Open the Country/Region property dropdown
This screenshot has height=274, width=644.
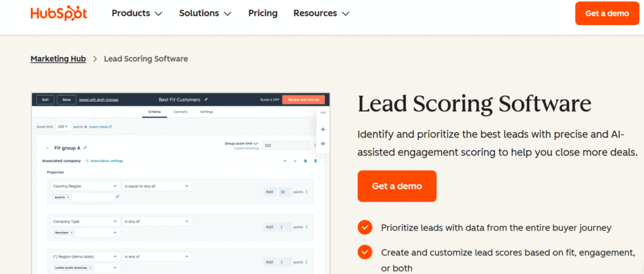click(86, 186)
